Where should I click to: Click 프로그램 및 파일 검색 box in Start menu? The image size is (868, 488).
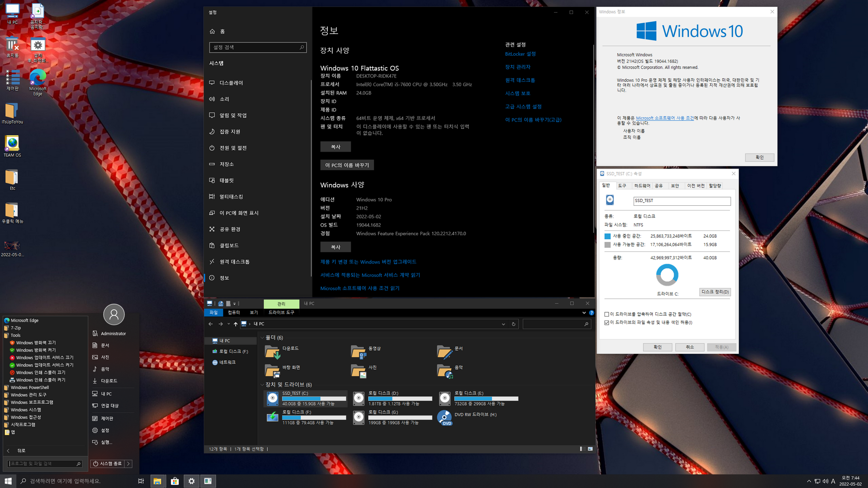pyautogui.click(x=45, y=464)
